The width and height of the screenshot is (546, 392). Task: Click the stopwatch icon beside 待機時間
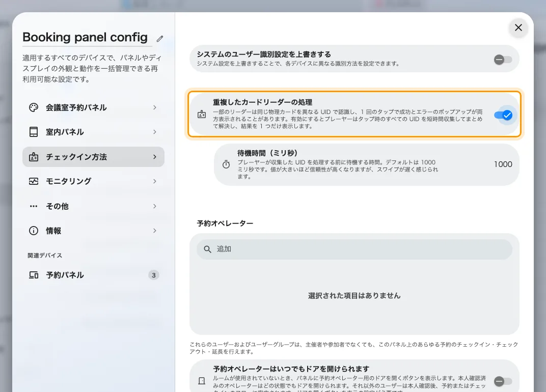tap(226, 164)
